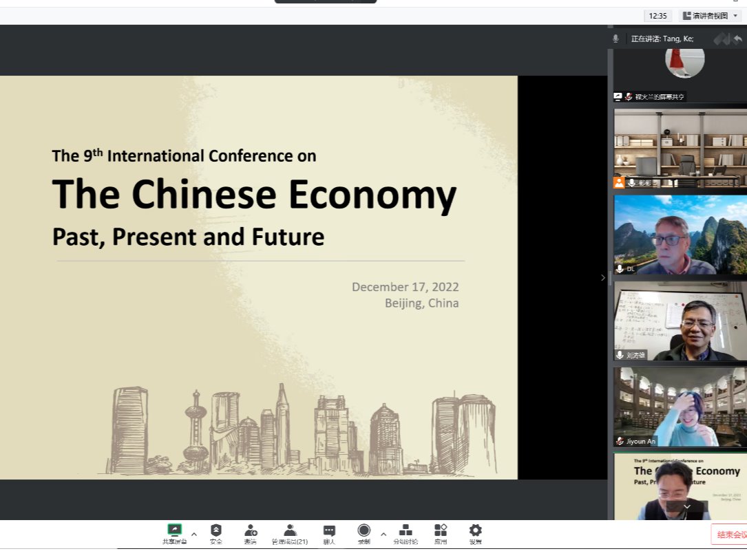This screenshot has height=560, width=747.
Task: Click the 12:35 meeting timer
Action: pos(657,16)
